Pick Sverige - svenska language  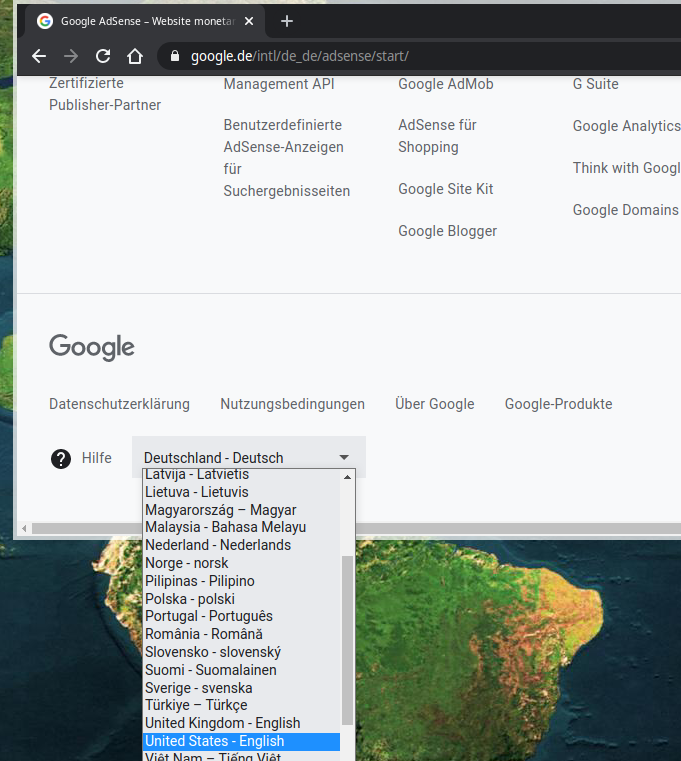(242, 688)
